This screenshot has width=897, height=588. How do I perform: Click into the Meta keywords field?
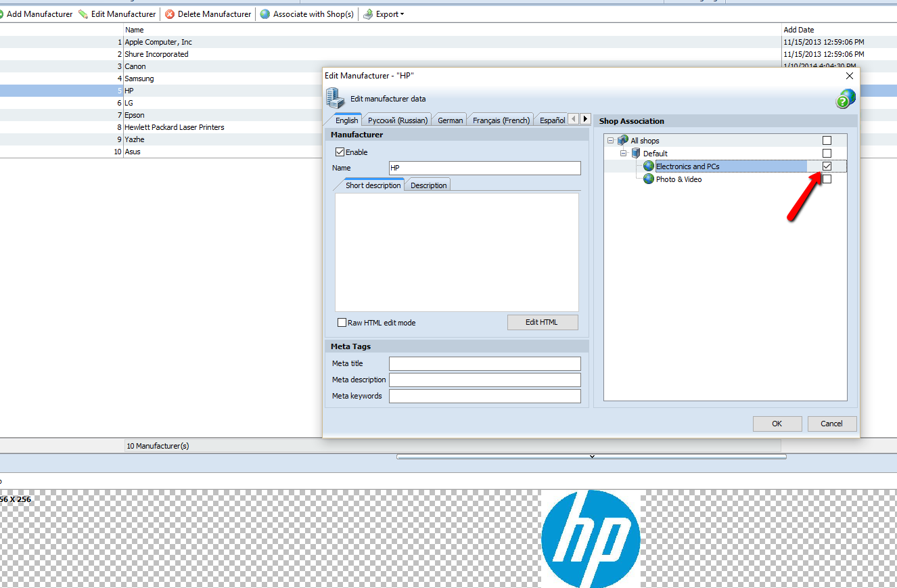(485, 396)
